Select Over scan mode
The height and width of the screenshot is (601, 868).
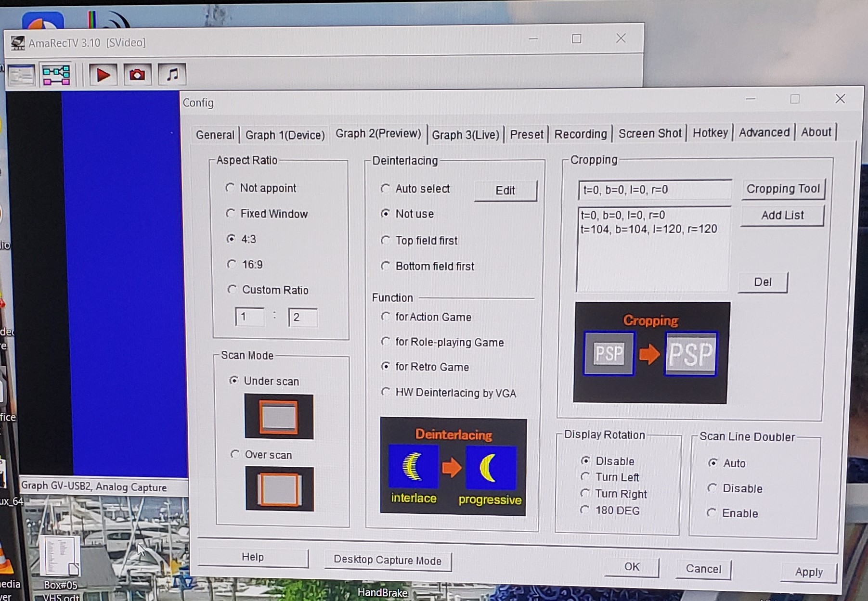(261, 454)
